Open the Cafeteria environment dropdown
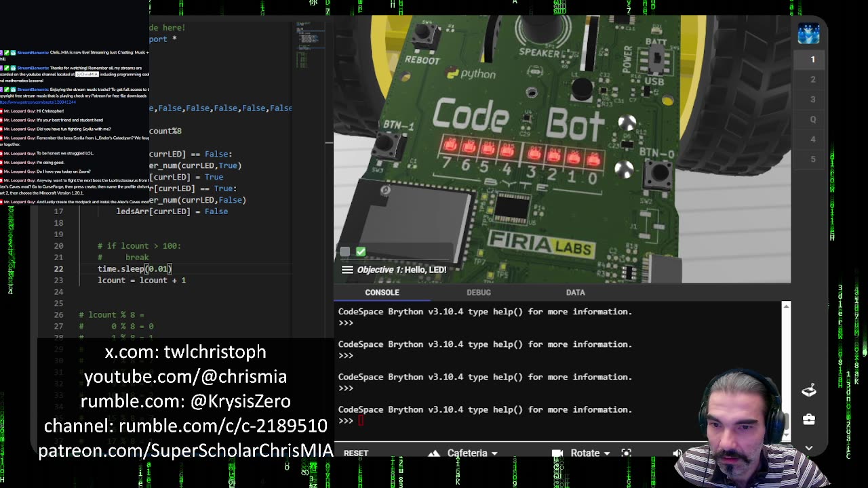The width and height of the screenshot is (868, 488). [x=473, y=453]
